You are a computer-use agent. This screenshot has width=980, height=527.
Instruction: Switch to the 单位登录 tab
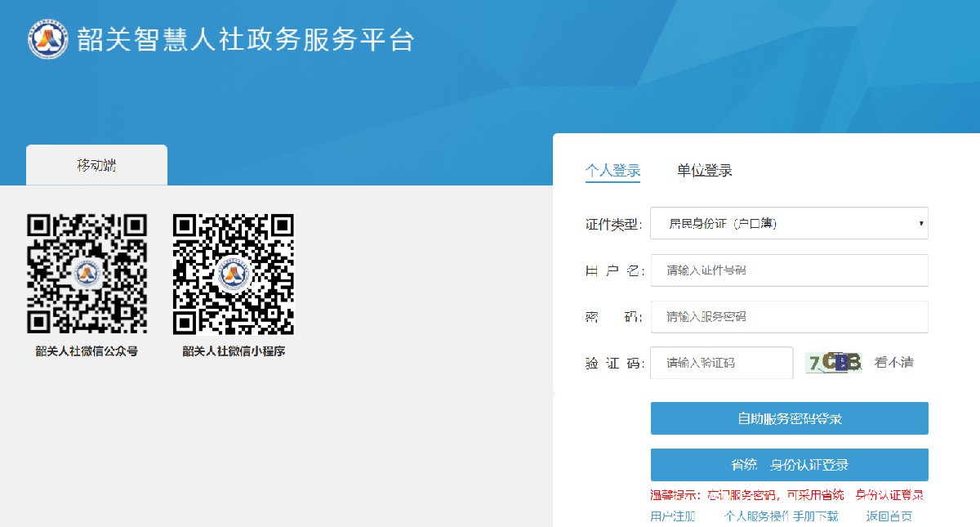[704, 171]
